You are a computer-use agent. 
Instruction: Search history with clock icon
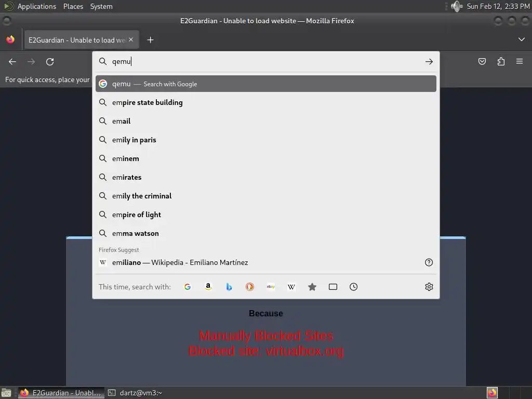point(353,287)
